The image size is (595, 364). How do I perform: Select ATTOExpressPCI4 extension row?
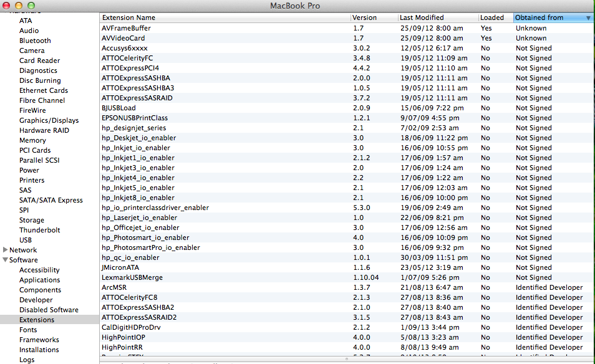tap(347, 68)
